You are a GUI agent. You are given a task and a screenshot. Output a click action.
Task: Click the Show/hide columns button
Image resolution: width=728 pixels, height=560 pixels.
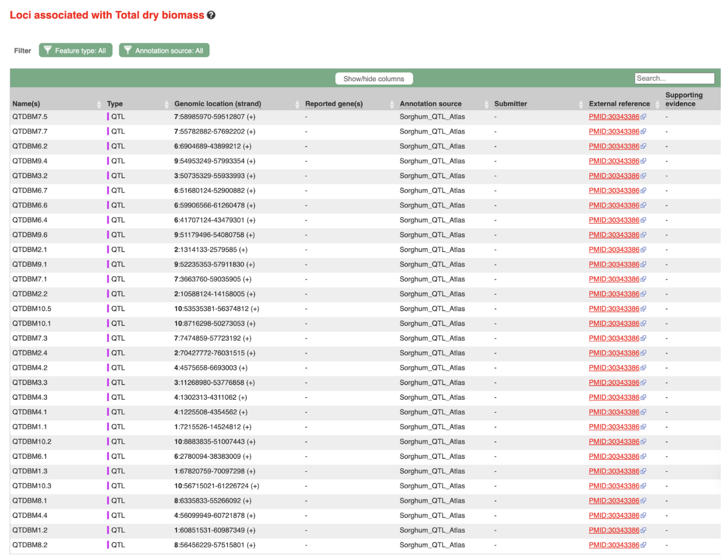click(374, 79)
